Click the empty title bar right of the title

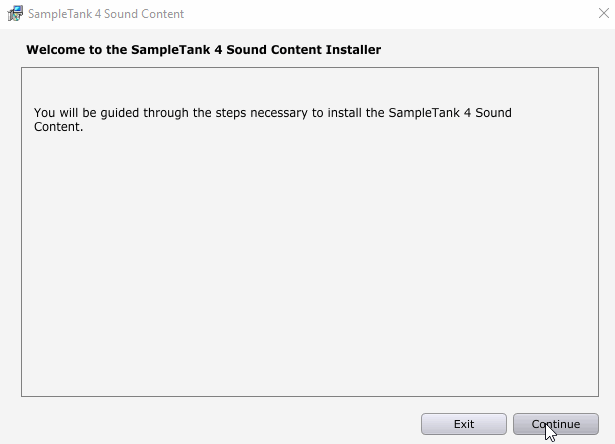[x=400, y=14]
